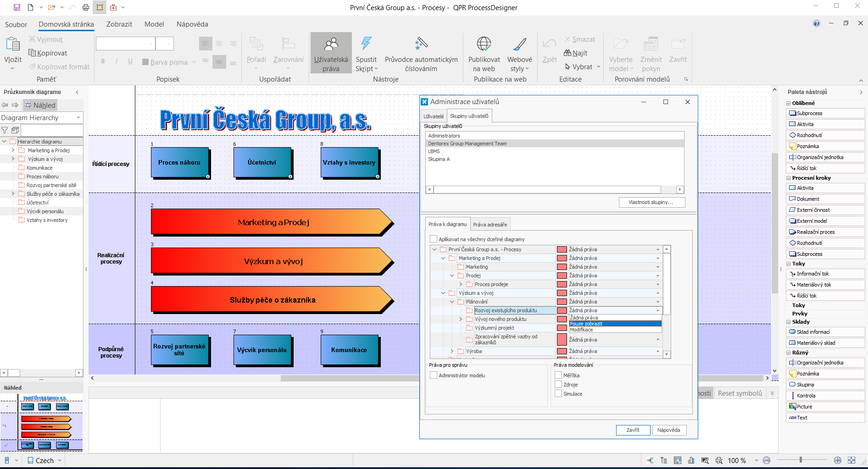Viewport: 868px width, 469px height.
Task: Switch to Zobrazit ribbon tab
Action: (x=119, y=24)
